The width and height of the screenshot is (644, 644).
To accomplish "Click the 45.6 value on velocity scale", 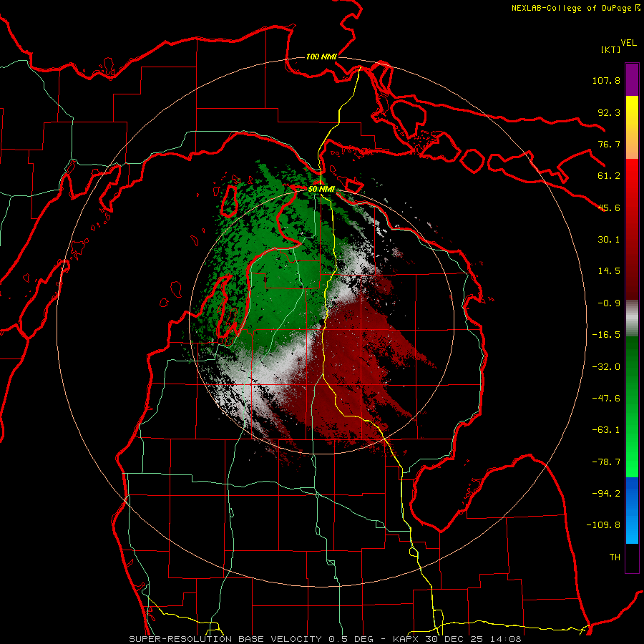I will click(609, 208).
